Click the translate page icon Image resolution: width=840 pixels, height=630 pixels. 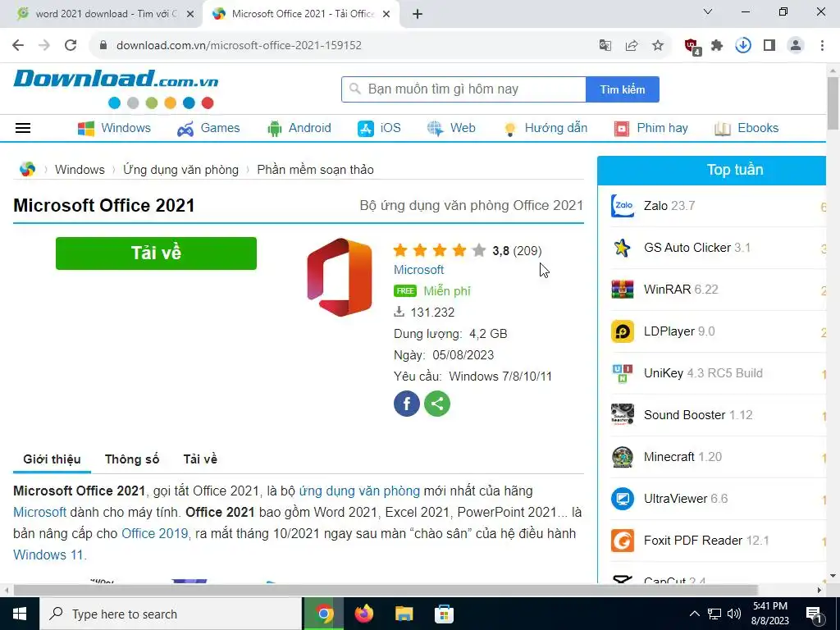click(605, 46)
